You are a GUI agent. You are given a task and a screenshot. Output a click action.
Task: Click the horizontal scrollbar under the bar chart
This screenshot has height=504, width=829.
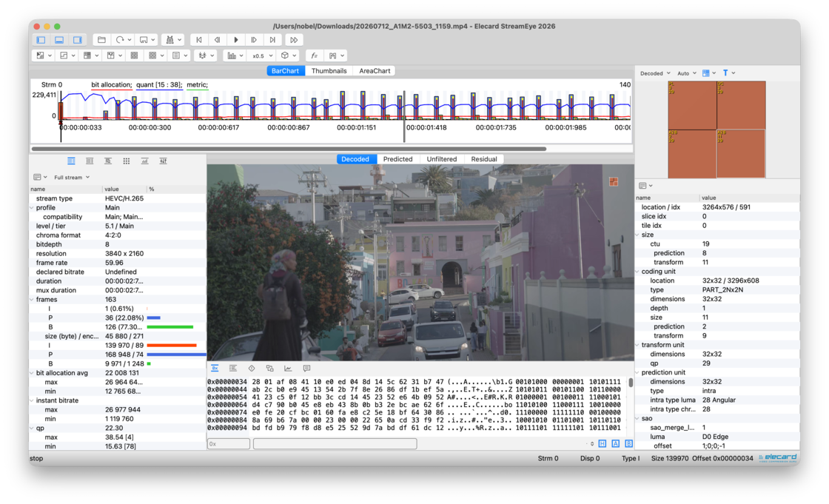pyautogui.click(x=289, y=149)
